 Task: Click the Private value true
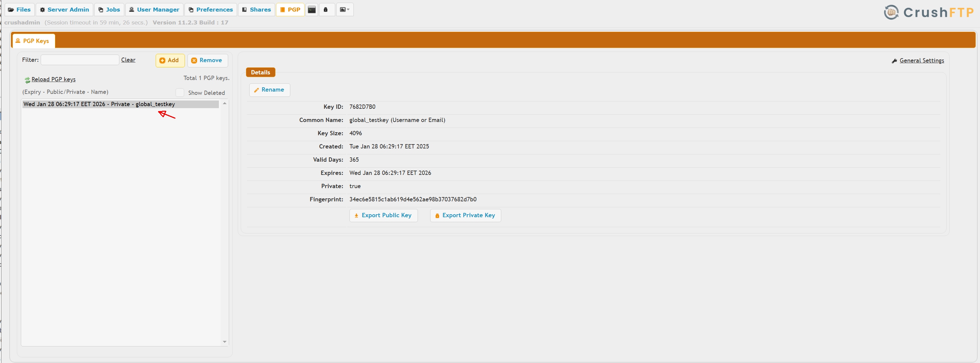coord(354,186)
